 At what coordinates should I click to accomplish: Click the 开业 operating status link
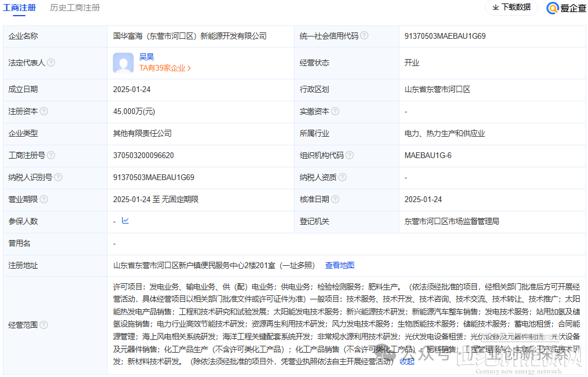pyautogui.click(x=411, y=63)
